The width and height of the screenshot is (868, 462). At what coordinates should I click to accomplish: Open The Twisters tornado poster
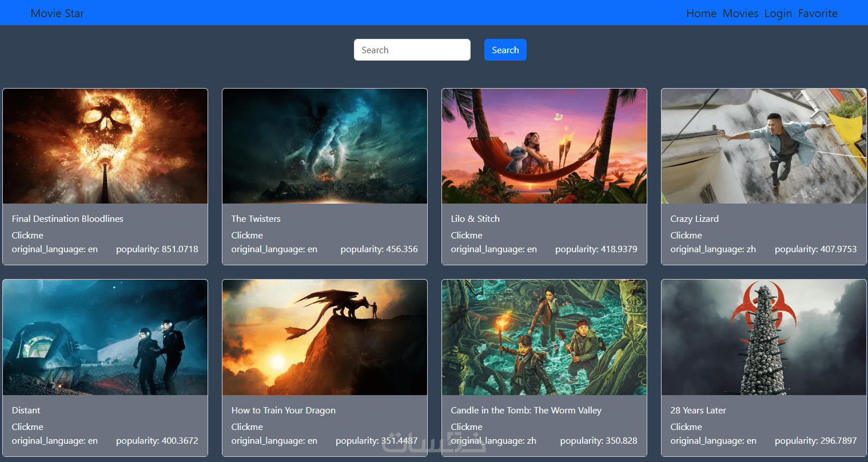click(325, 146)
